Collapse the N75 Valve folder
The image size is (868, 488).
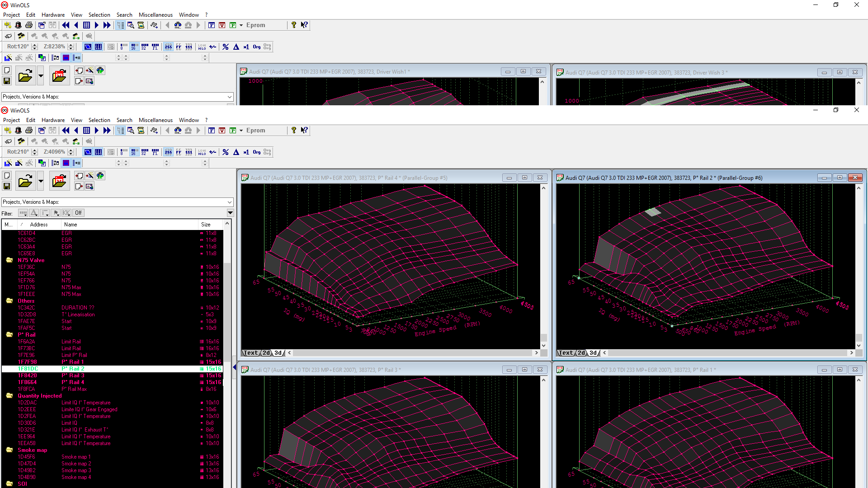[x=9, y=260]
